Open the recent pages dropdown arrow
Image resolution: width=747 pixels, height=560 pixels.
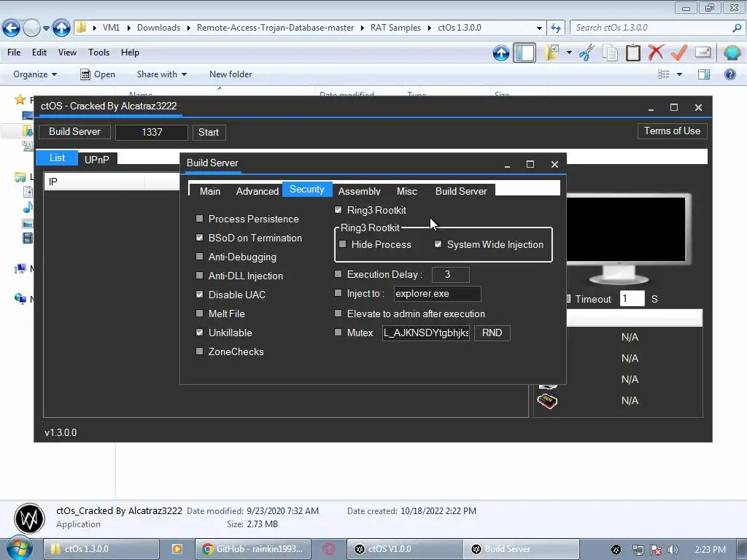[x=46, y=28]
